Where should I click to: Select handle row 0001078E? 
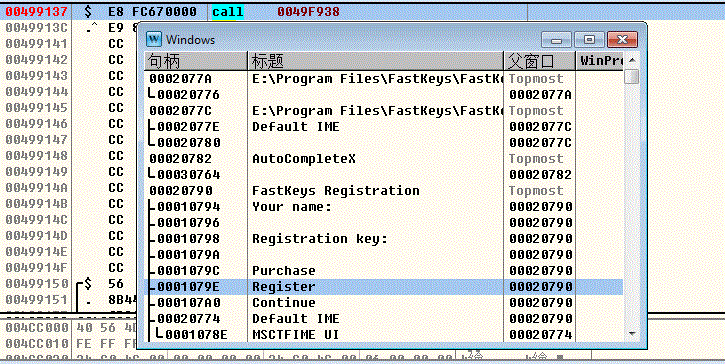(384, 335)
